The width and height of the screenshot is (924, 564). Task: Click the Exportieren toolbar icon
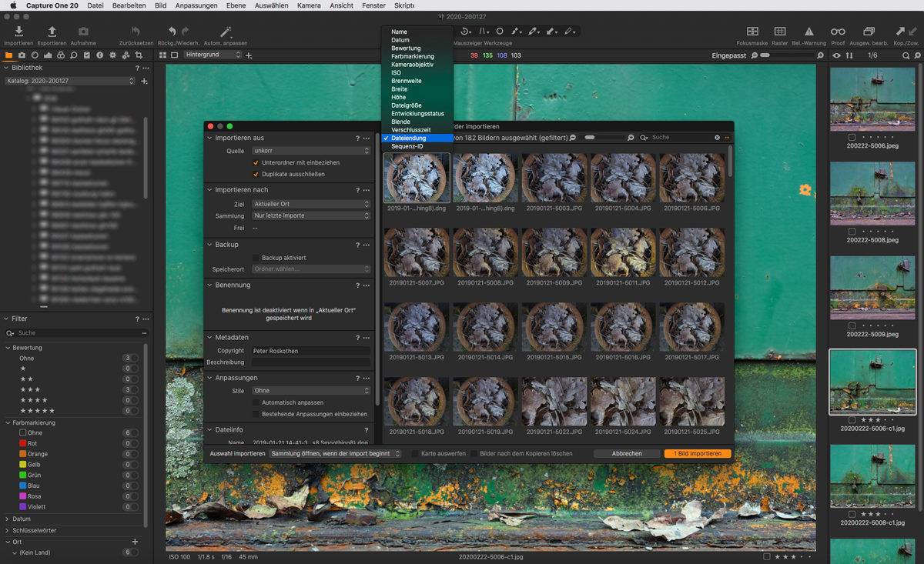52,32
